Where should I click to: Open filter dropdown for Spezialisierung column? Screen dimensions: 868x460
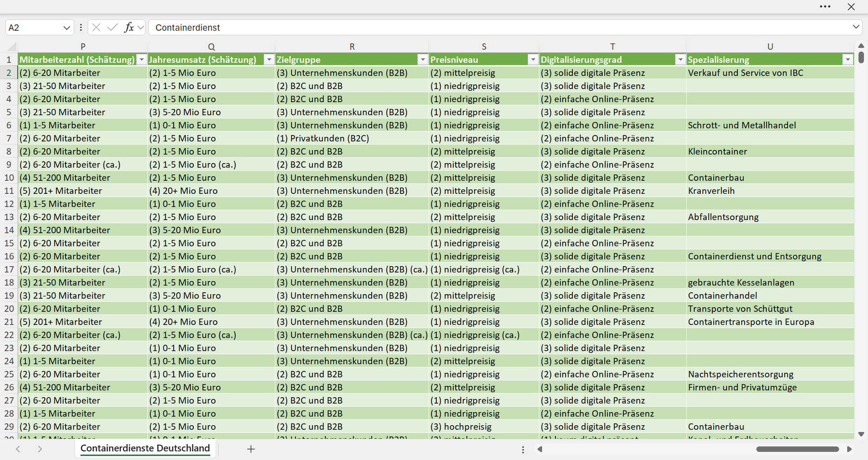coord(848,60)
